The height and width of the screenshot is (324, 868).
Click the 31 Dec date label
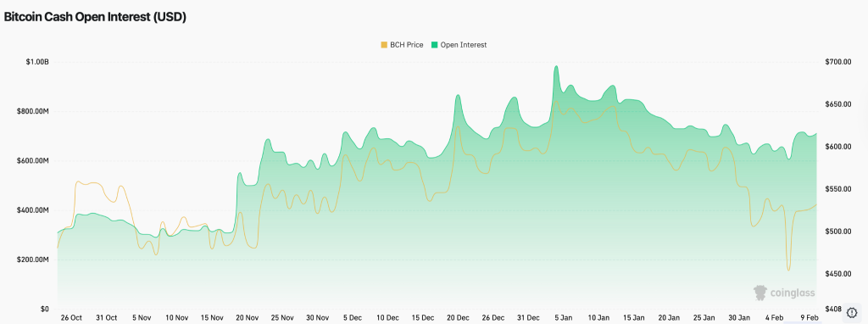[x=529, y=318]
